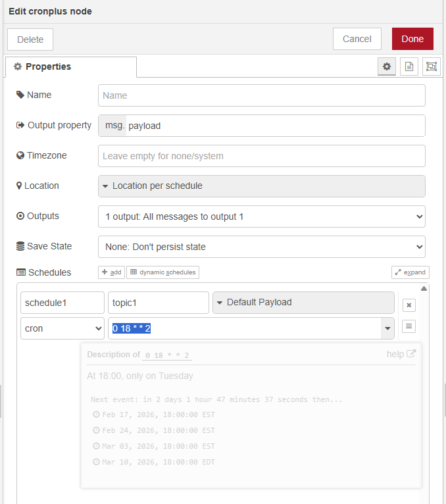Click the scroll up arrow in schedules list
Screen dimensions: 446x504
(424, 289)
